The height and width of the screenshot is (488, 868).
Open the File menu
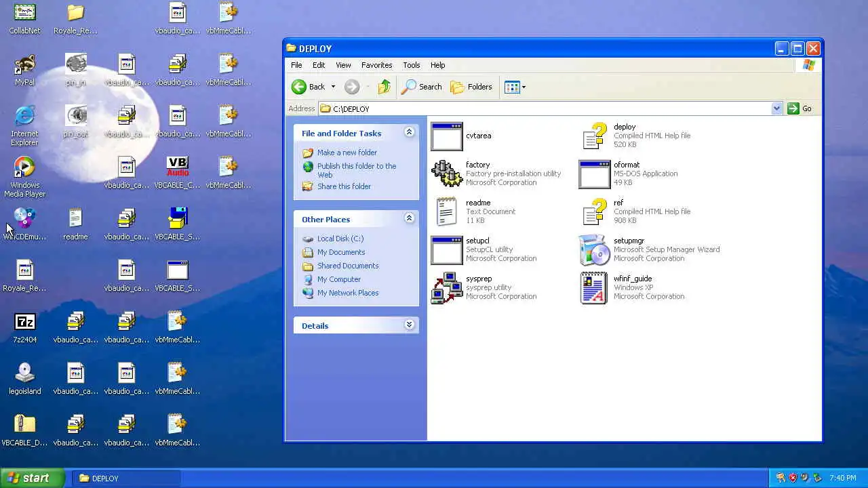tap(296, 65)
